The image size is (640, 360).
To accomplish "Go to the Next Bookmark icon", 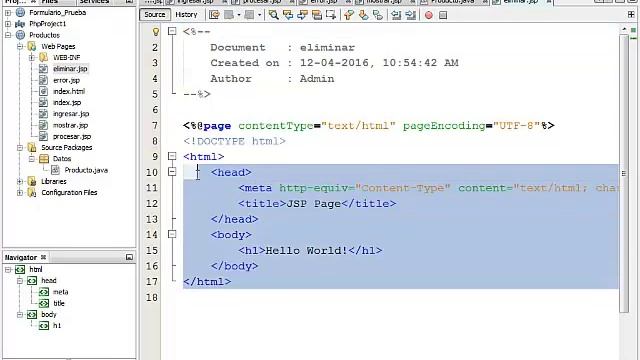I will 363,15.
